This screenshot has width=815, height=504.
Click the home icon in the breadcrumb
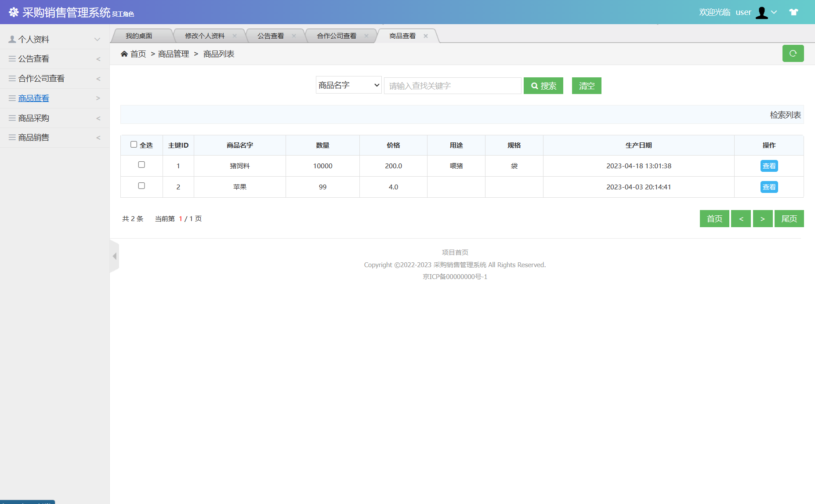[124, 54]
